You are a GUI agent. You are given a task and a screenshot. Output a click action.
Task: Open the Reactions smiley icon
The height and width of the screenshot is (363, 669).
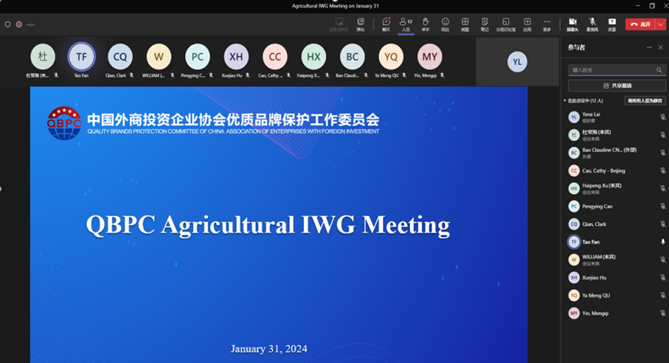tap(445, 24)
